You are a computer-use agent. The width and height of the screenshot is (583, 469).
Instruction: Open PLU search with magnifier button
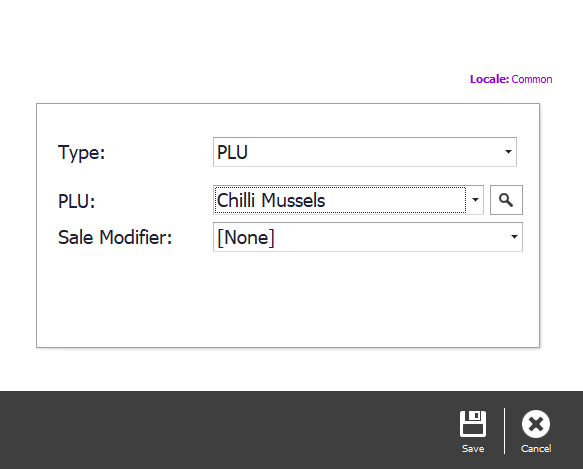[x=506, y=200]
